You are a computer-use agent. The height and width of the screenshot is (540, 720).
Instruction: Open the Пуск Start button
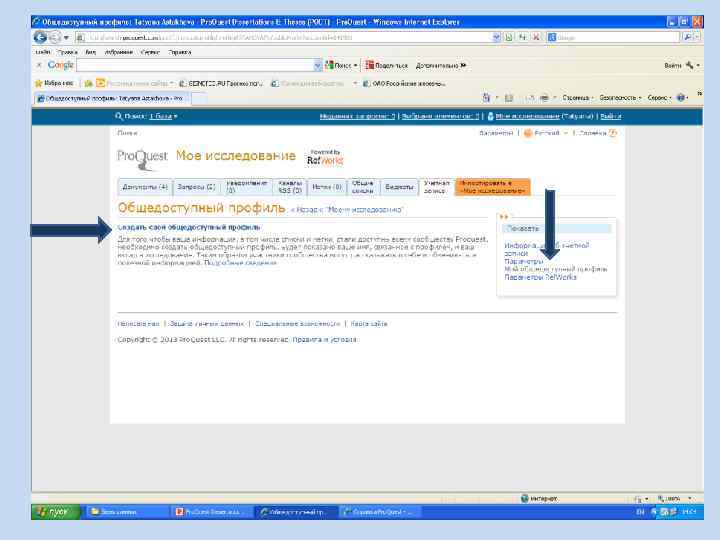click(x=56, y=512)
